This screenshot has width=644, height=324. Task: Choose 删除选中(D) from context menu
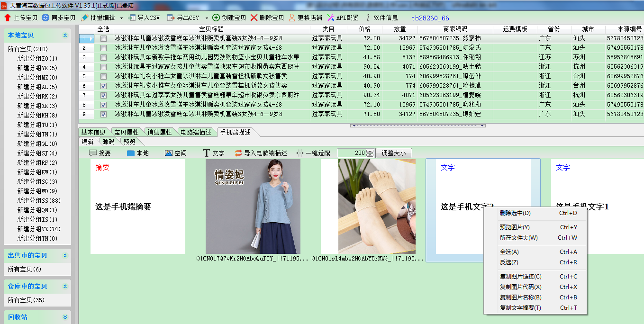point(515,213)
